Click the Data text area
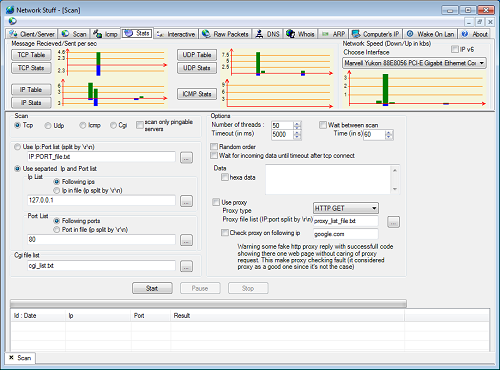This screenshot has width=500, height=370. 328,179
